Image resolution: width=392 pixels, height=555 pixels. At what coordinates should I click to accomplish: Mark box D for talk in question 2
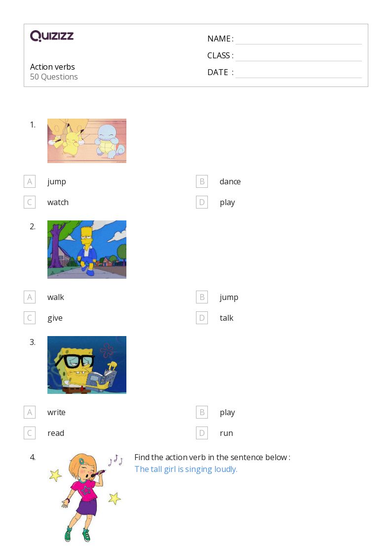pyautogui.click(x=202, y=318)
